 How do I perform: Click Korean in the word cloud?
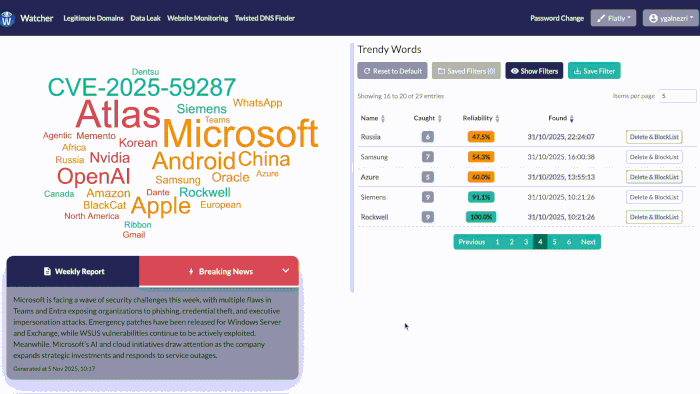click(x=138, y=143)
